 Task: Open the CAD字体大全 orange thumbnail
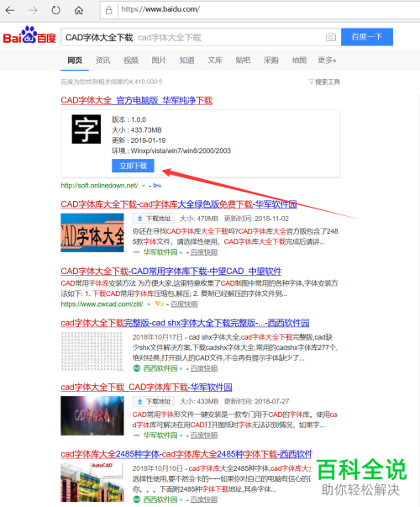[x=92, y=233]
